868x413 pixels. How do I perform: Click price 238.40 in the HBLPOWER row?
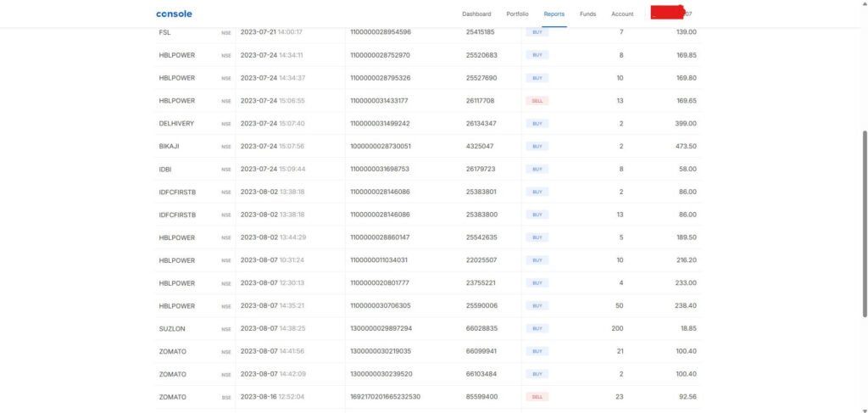[x=687, y=305]
